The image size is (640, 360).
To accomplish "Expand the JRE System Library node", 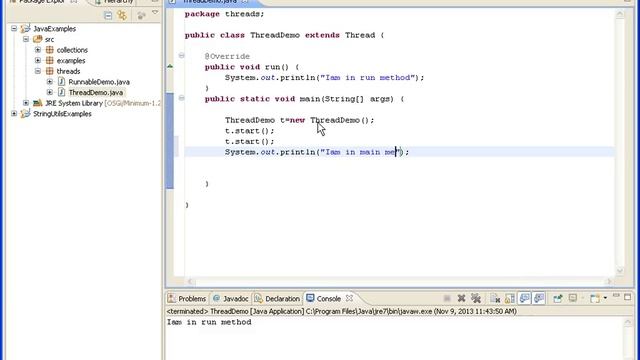I will [x=26, y=103].
